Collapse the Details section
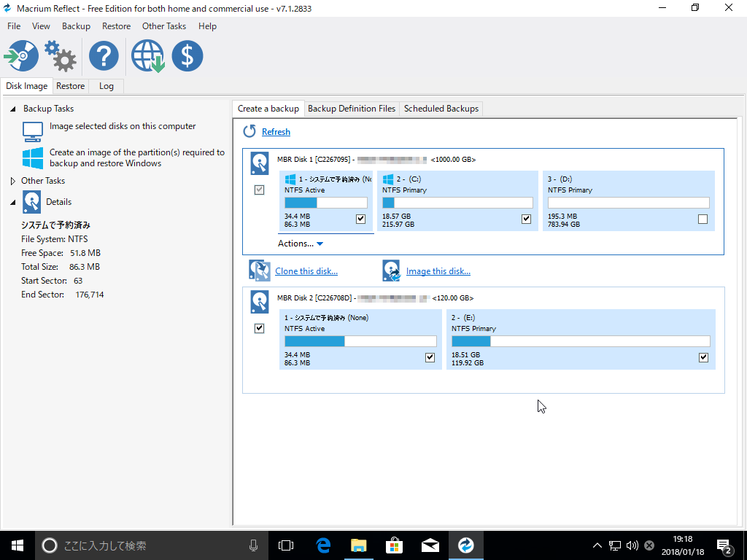Viewport: 747px width, 560px height. pos(13,203)
